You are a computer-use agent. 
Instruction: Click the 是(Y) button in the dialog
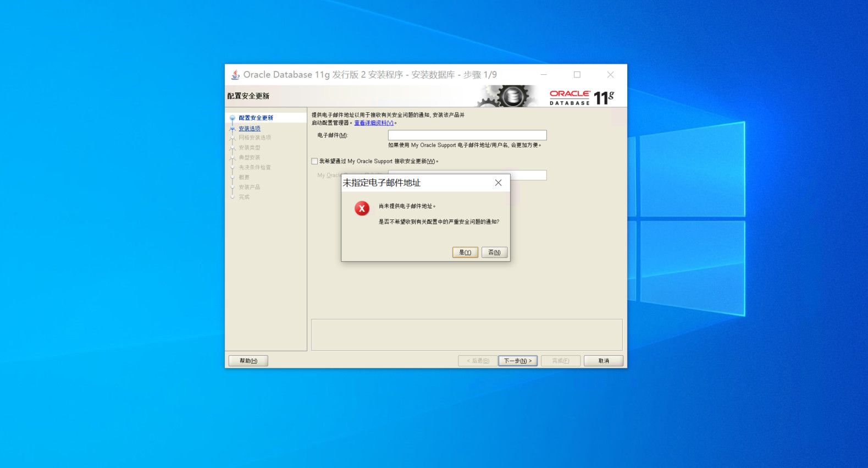pyautogui.click(x=465, y=252)
